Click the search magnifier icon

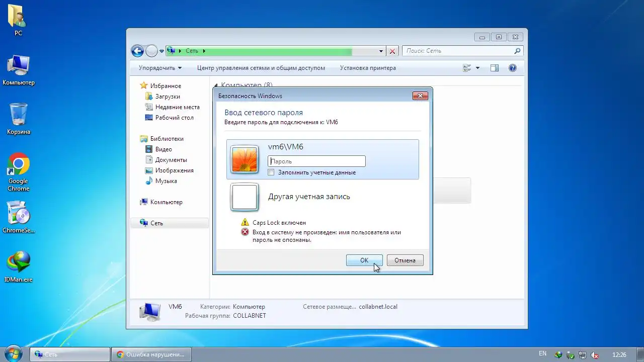coord(517,51)
